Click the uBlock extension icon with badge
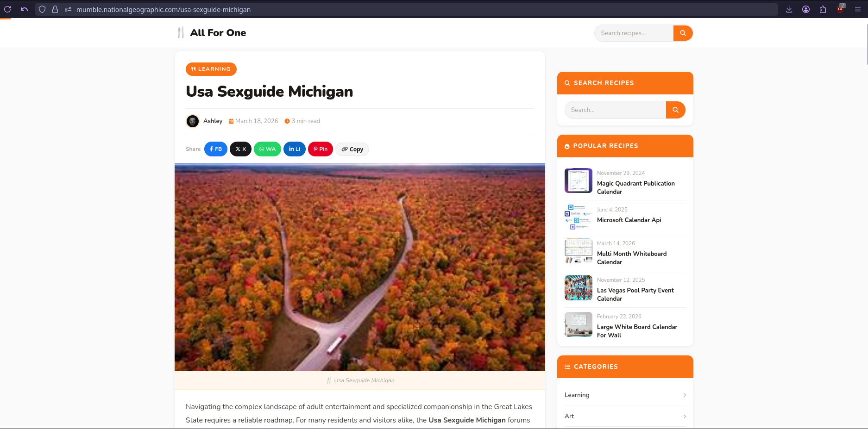Screen dimensions: 868x429 coord(841,9)
